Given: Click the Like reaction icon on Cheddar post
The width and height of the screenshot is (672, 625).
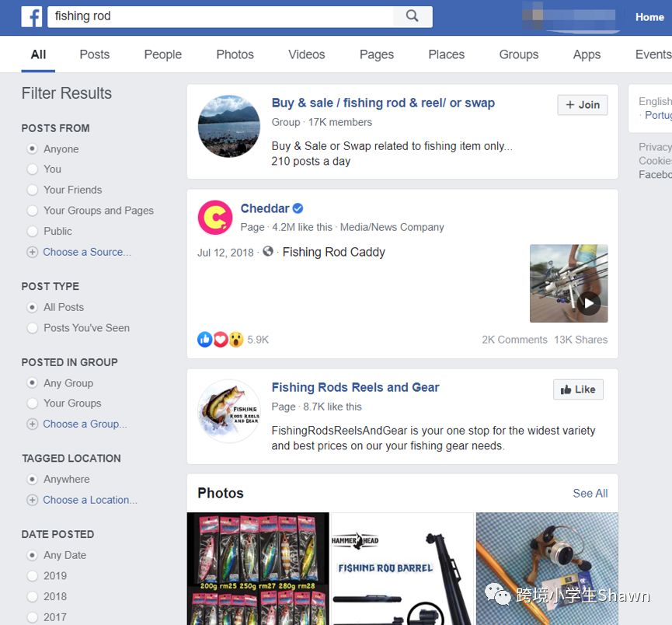Looking at the screenshot, I should (205, 339).
